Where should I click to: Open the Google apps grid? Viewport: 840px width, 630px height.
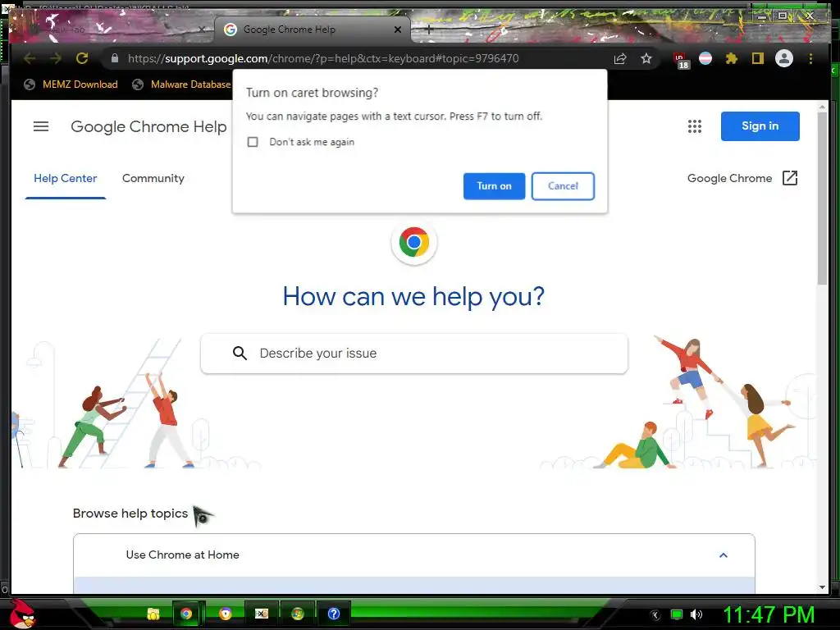(x=694, y=126)
